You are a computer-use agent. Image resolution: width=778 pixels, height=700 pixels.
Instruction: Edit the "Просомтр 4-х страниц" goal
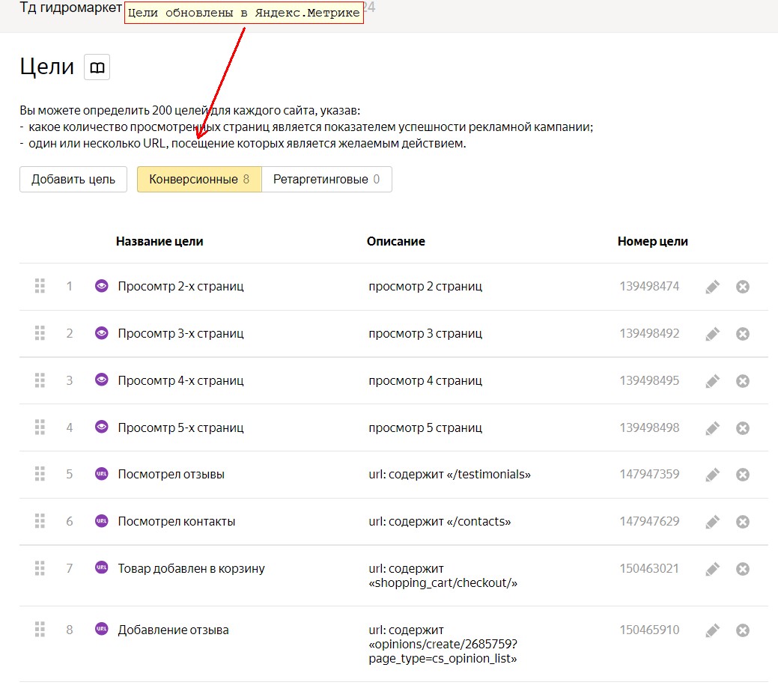[713, 381]
